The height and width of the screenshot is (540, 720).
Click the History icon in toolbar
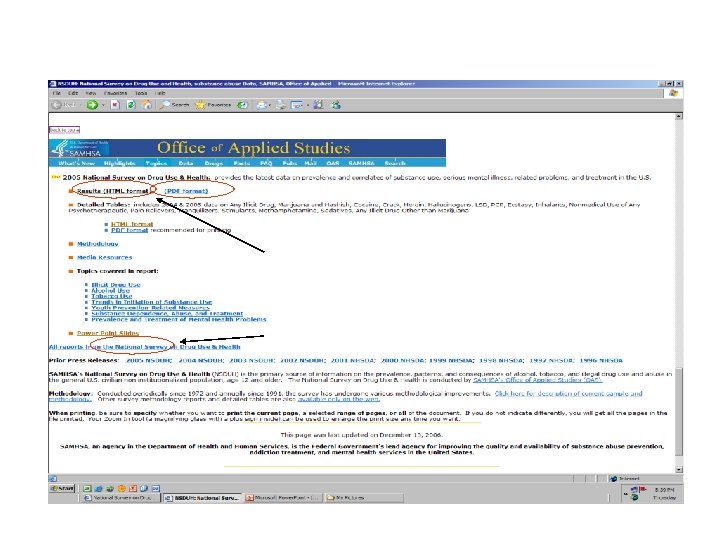pyautogui.click(x=242, y=105)
